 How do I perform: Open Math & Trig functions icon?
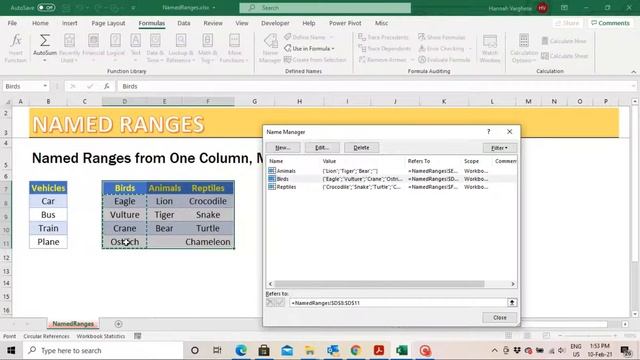(207, 41)
